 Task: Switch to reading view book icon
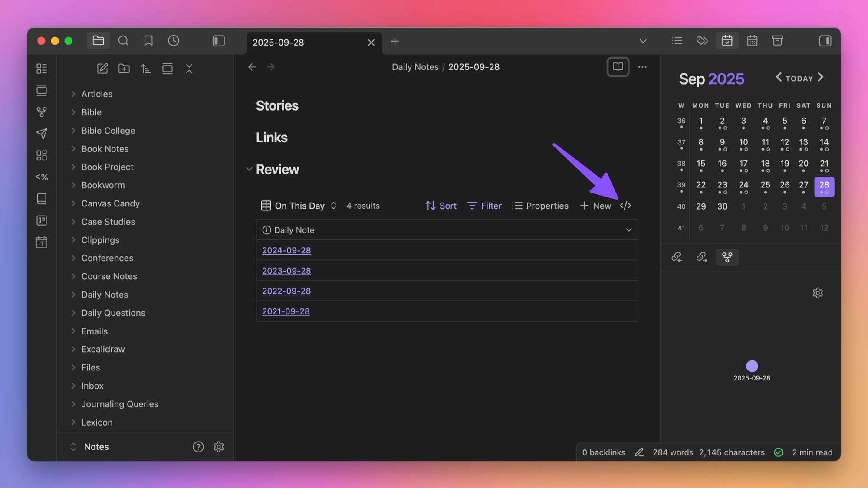point(618,67)
